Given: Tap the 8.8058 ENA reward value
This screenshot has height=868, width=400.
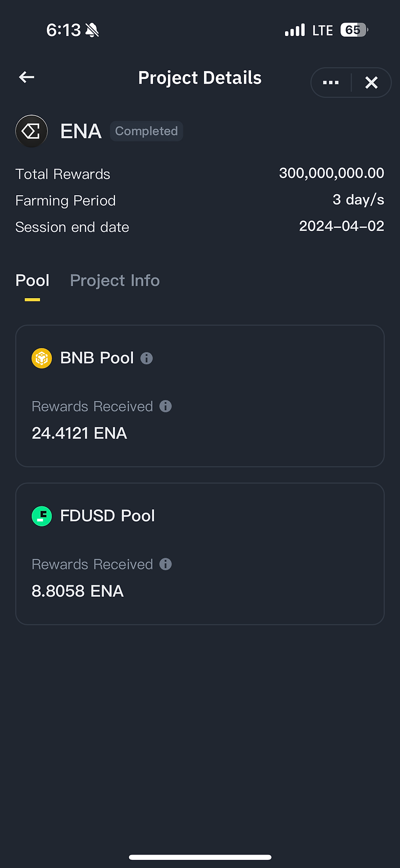Looking at the screenshot, I should (x=77, y=591).
